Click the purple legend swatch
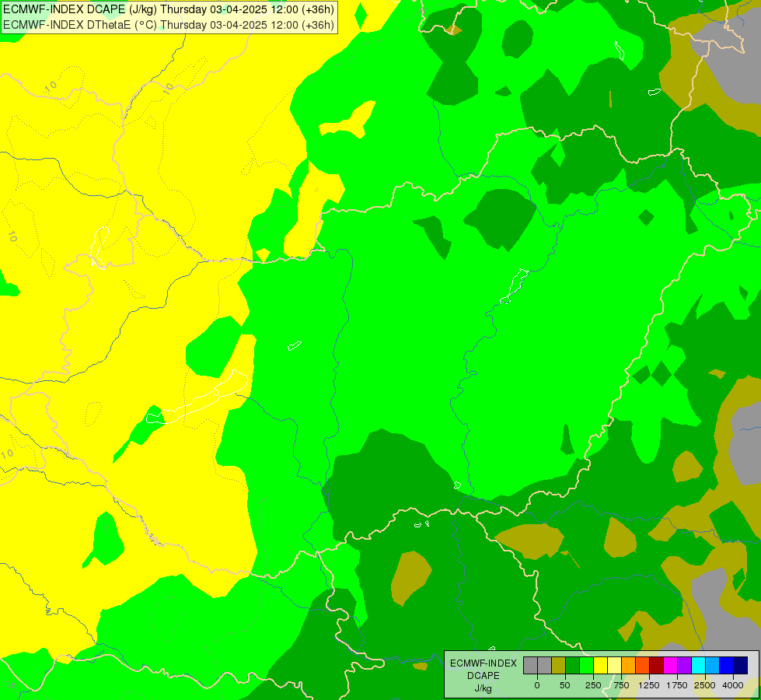Image resolution: width=761 pixels, height=700 pixels. point(685,666)
